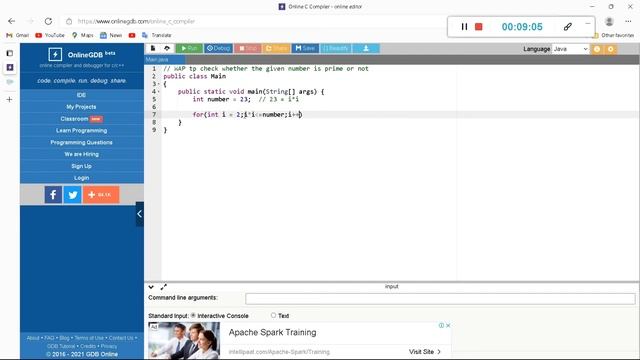Select Interactive Console radio button

(193, 316)
